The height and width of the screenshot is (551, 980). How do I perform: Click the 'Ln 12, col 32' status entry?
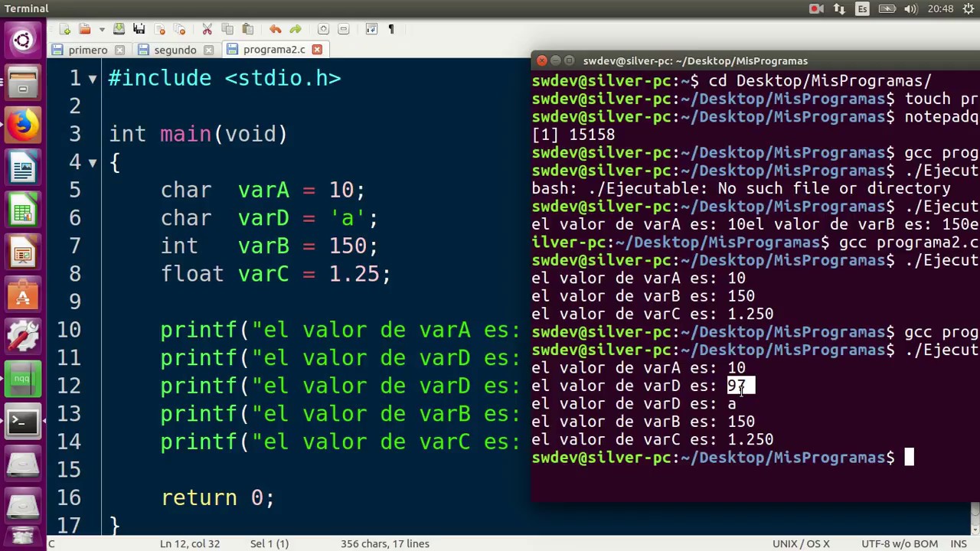(189, 543)
